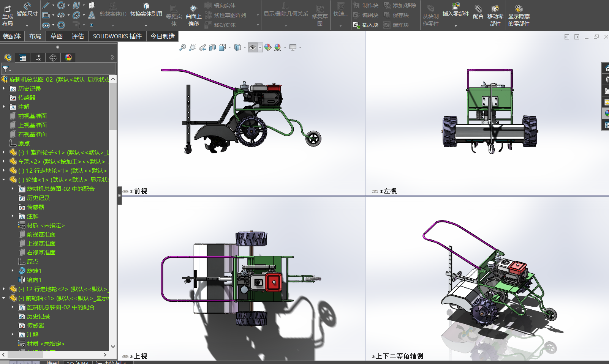The image size is (609, 364).
Task: Collapse the 轮轴<1> component node
Action: (4, 180)
